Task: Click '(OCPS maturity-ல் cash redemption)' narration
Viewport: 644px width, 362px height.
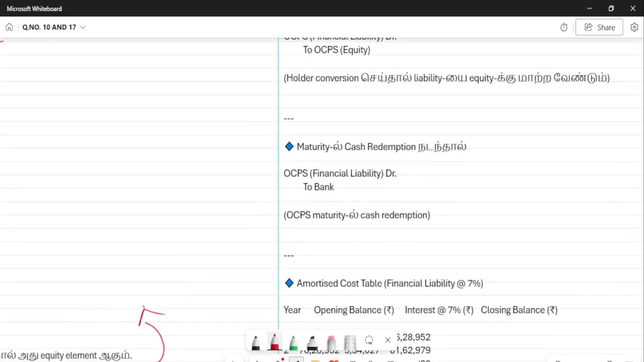Action: (357, 215)
